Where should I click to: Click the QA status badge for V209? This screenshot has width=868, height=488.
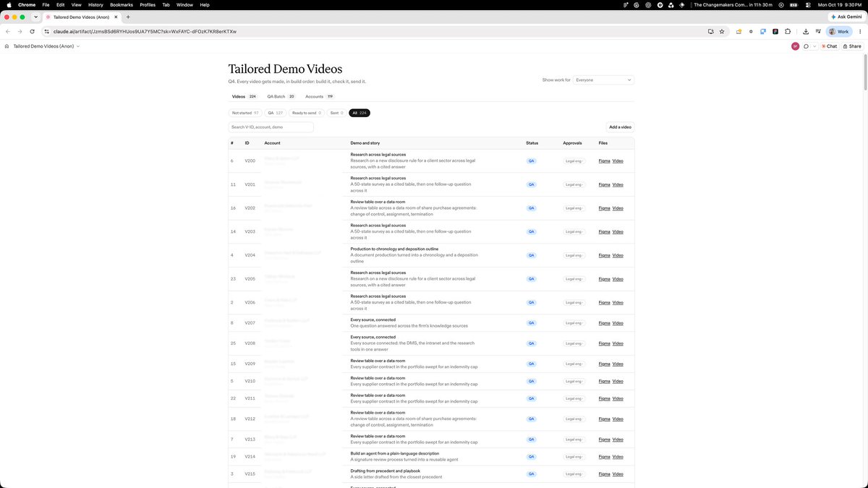pyautogui.click(x=532, y=364)
